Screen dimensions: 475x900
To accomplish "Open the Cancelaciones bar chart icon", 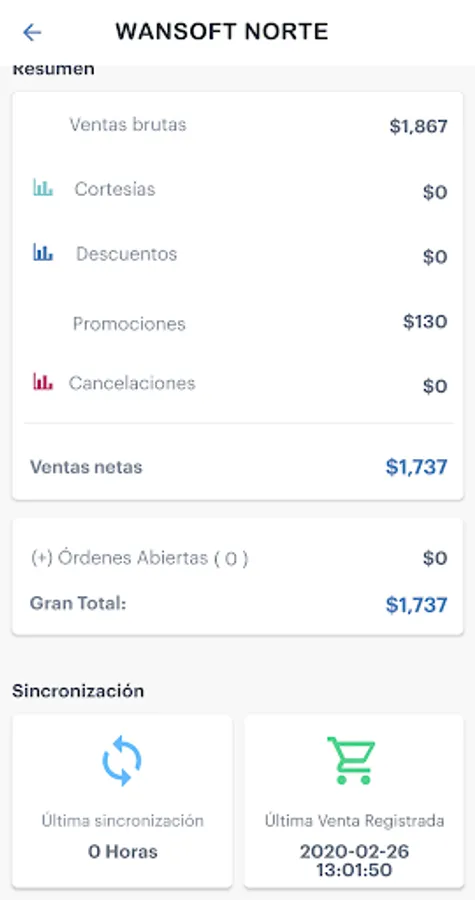I will point(43,382).
